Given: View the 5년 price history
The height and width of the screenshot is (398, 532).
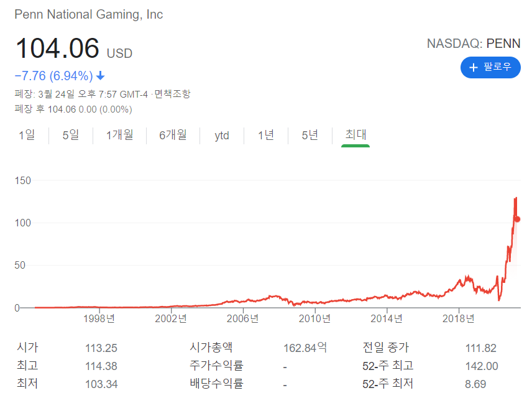Looking at the screenshot, I should point(309,135).
